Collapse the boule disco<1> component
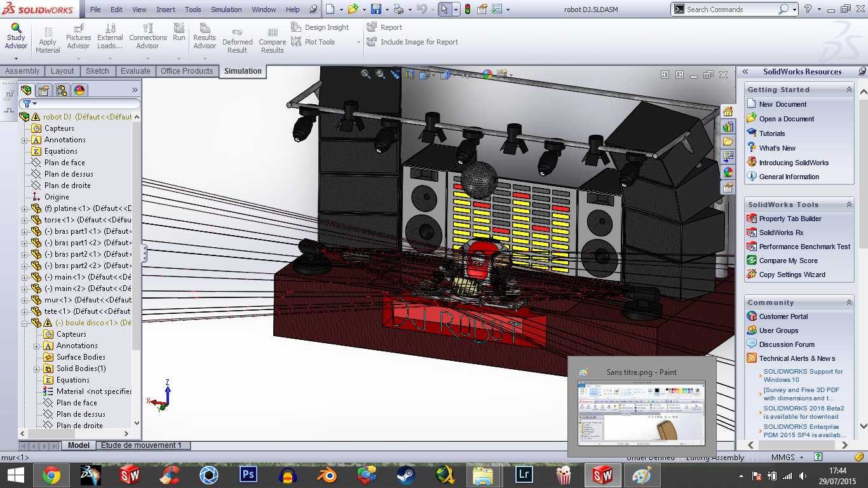 (x=25, y=323)
